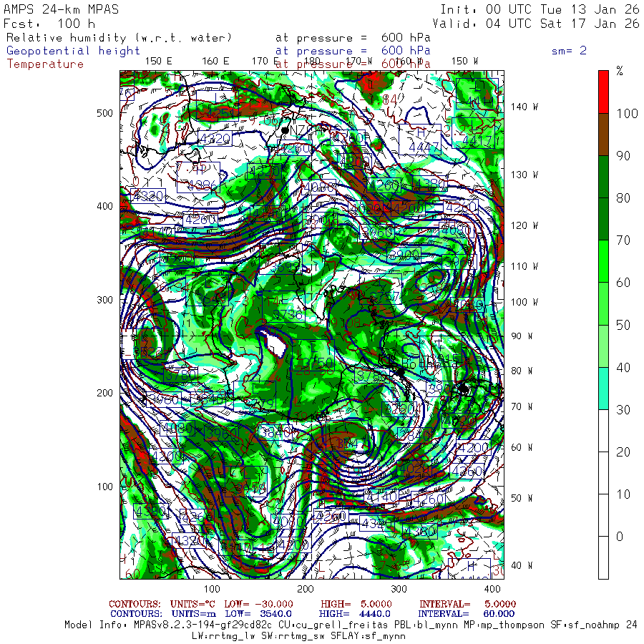Click the white 0–10% segment of colorbar
This screenshot has height=644, width=644.
coord(605,557)
